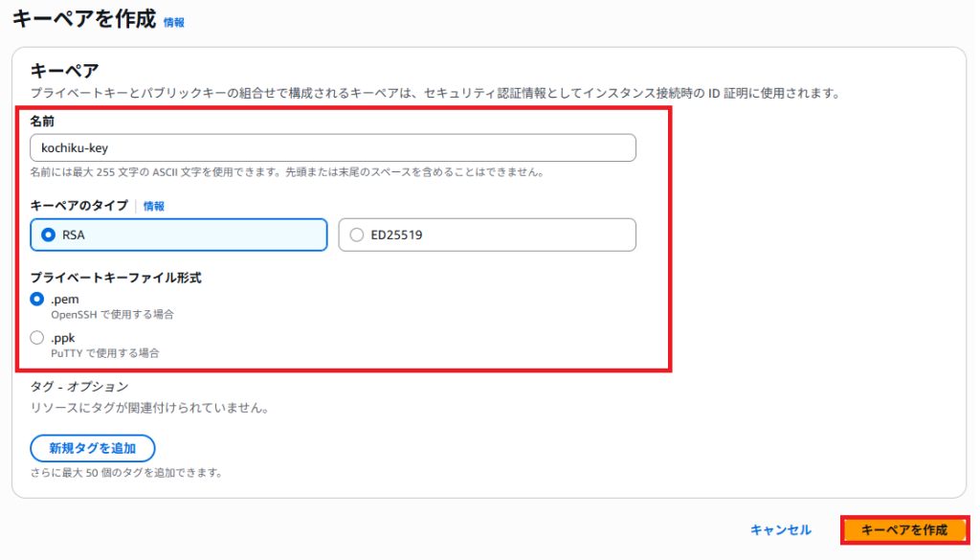Click the ED25519 text label in its tile
This screenshot has width=980, height=560.
pyautogui.click(x=396, y=235)
